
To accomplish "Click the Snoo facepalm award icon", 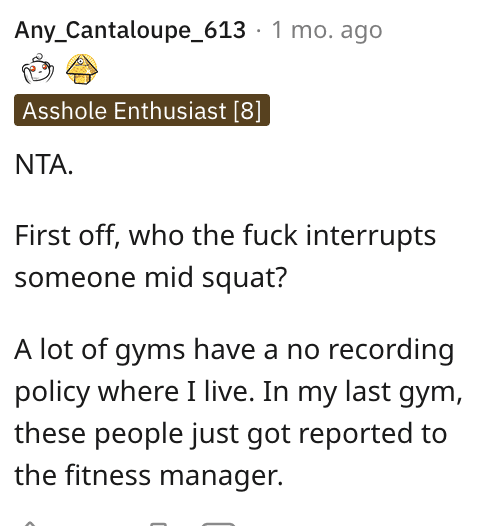I will pyautogui.click(x=38, y=69).
